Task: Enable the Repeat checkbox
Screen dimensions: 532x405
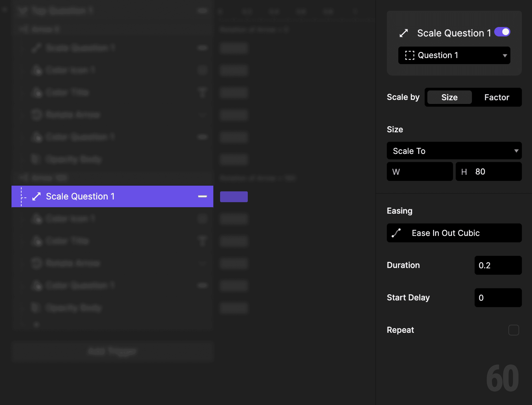Action: tap(513, 330)
